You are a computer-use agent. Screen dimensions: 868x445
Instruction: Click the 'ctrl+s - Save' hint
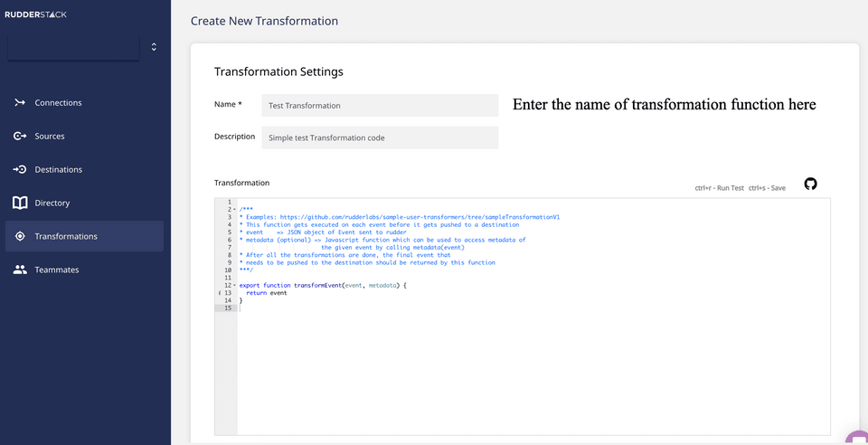(768, 188)
